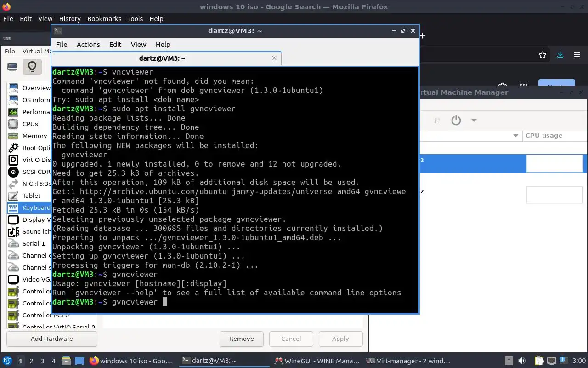Click the Add Hardware button

[51, 339]
